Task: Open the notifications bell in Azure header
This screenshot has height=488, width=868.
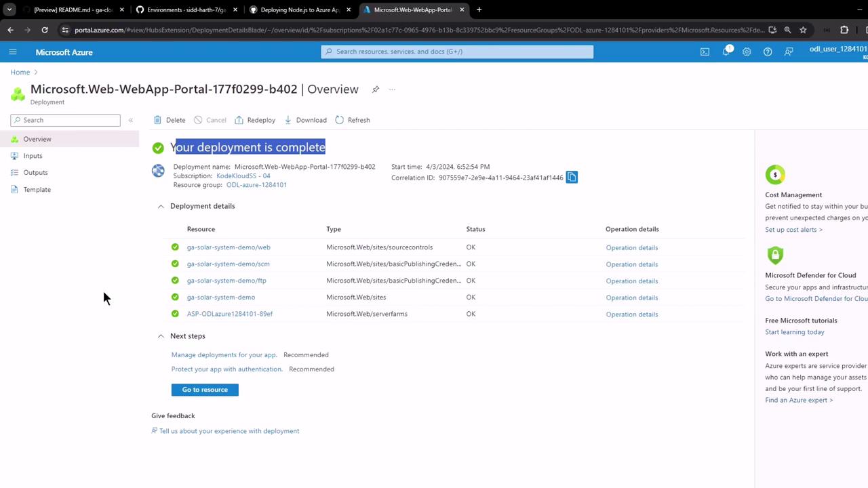Action: pos(726,52)
